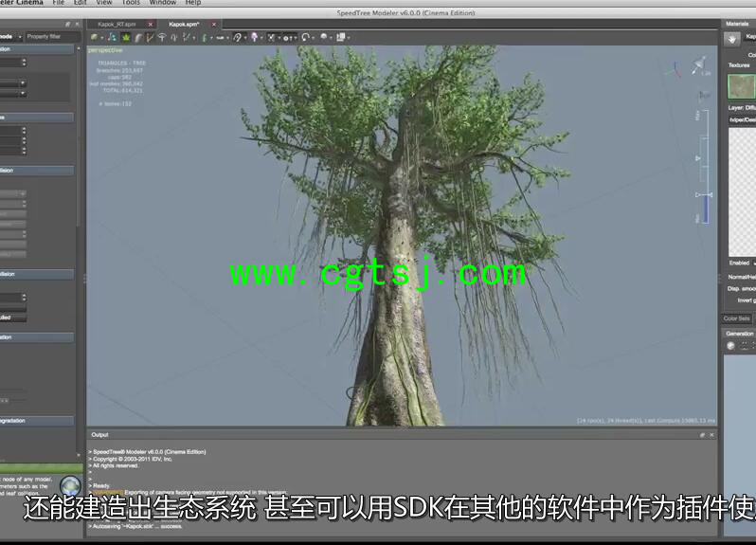The image size is (756, 545).
Task: Open the dropdown next to green spine icon
Action: click(x=211, y=38)
